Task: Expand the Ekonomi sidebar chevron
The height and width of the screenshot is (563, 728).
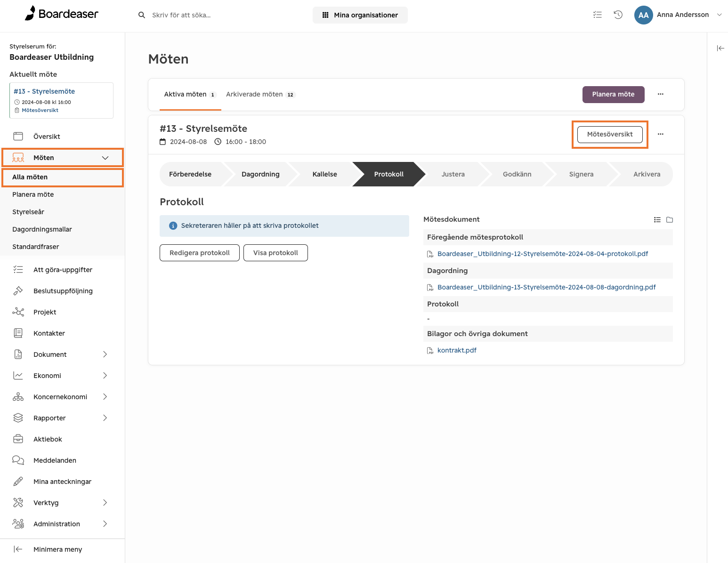Action: coord(105,375)
